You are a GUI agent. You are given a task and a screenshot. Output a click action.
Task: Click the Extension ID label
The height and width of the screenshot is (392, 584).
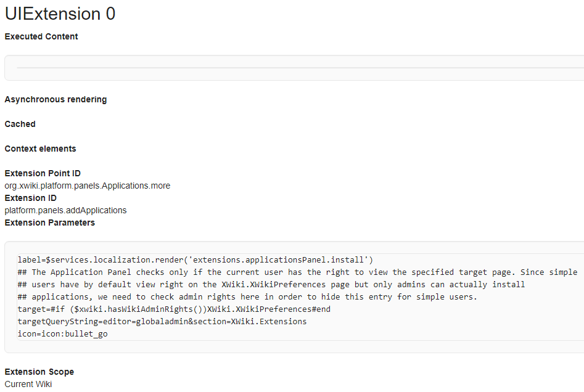click(31, 198)
